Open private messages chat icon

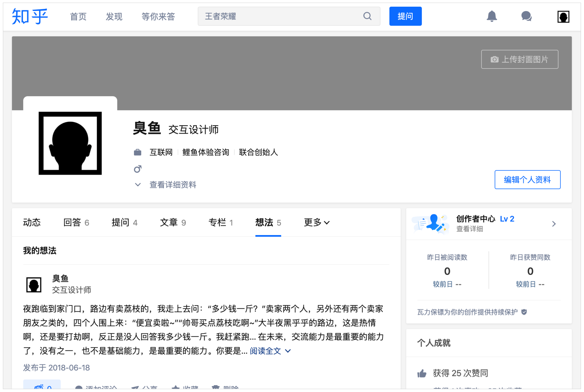[x=526, y=16]
